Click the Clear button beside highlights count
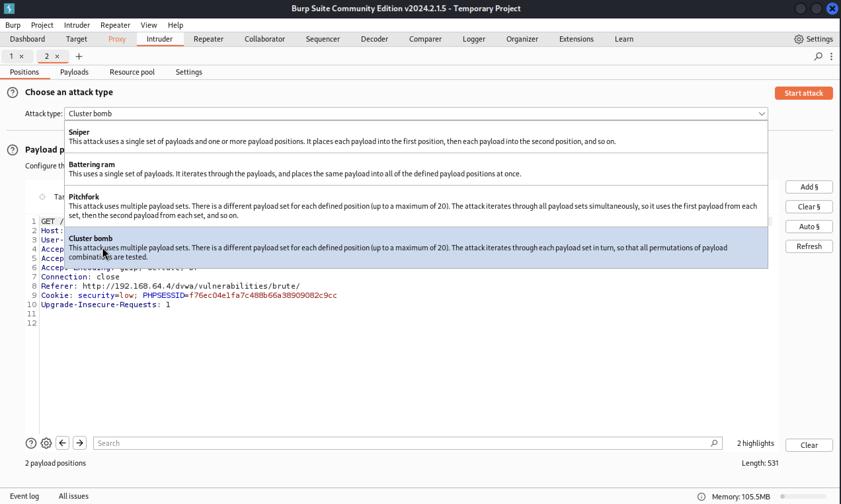841x504 pixels. tap(809, 445)
